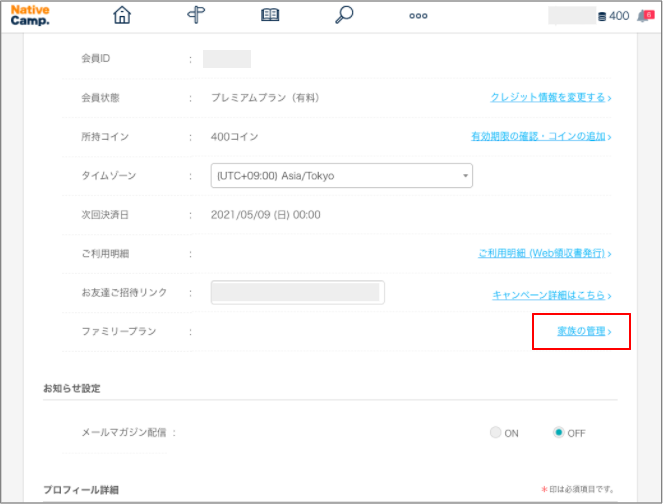The width and height of the screenshot is (663, 504).
Task: Select the ON radio for mail magazine
Action: 496,433
